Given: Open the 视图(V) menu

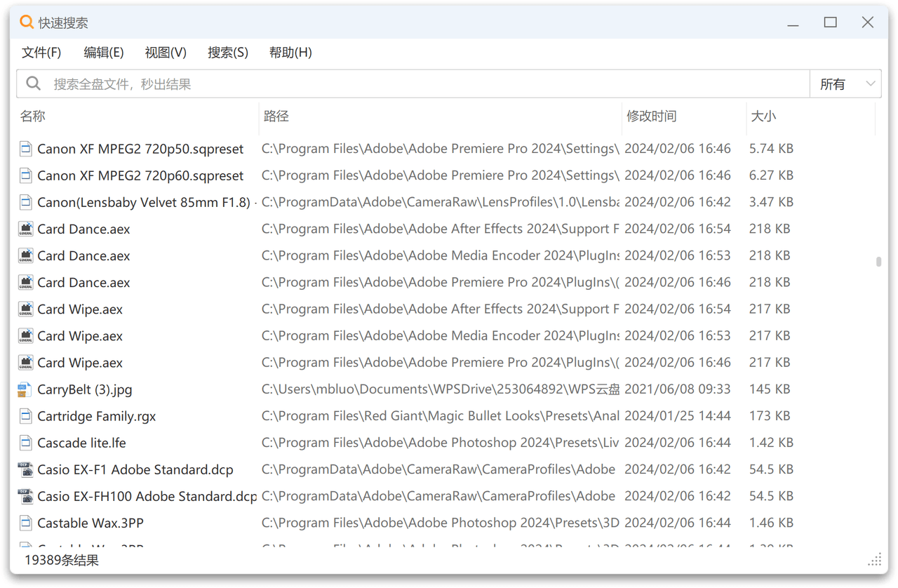Looking at the screenshot, I should pyautogui.click(x=166, y=53).
